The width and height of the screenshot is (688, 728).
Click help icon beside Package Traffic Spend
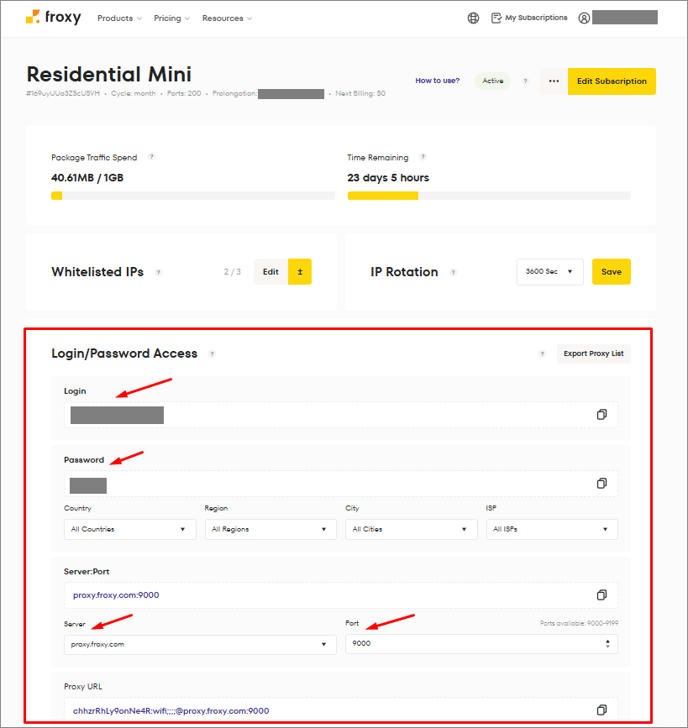pos(151,157)
